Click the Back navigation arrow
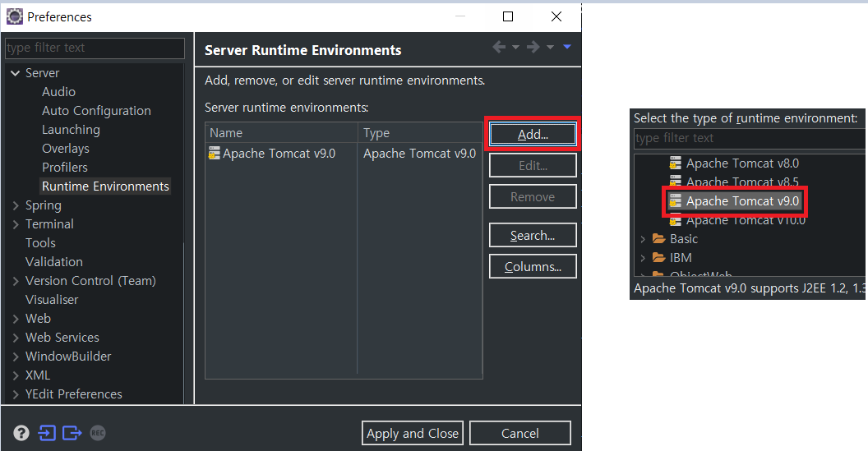 point(499,47)
